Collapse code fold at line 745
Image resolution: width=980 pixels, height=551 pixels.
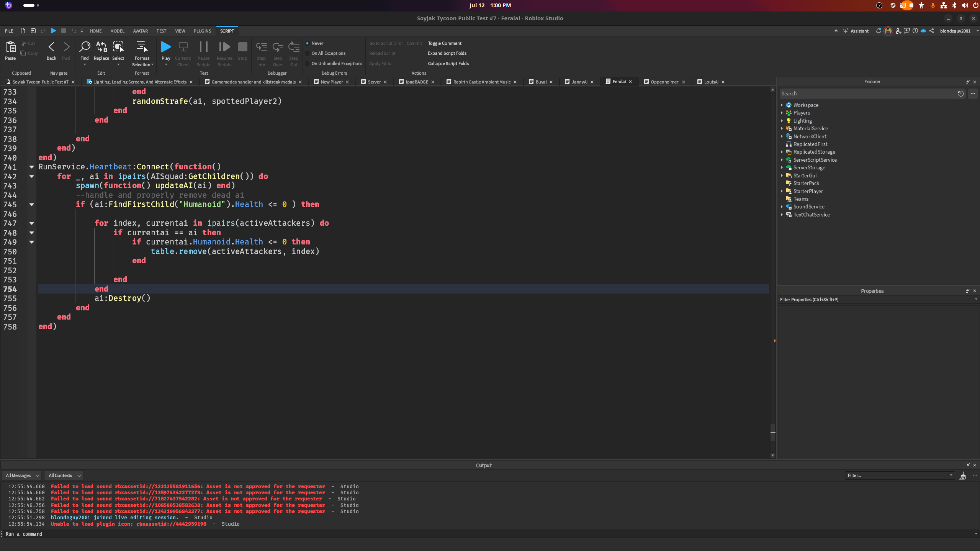point(31,205)
